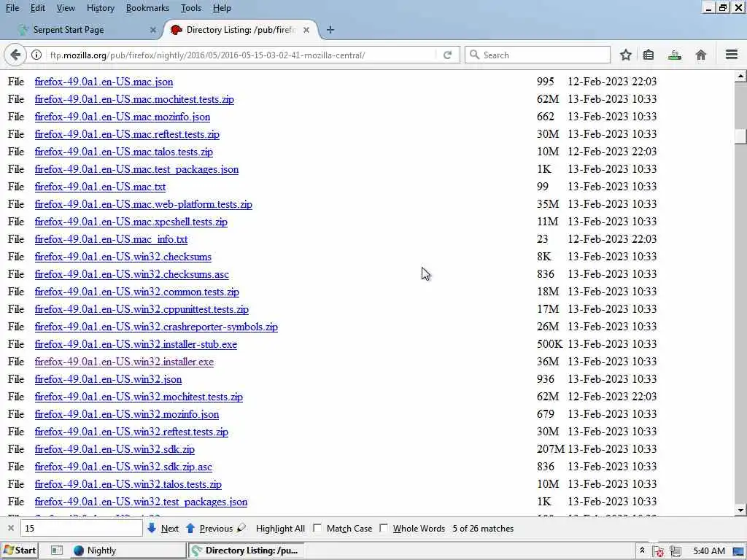
Task: Open firefox-49.0a1.en-US.mac.json link
Action: click(x=104, y=82)
